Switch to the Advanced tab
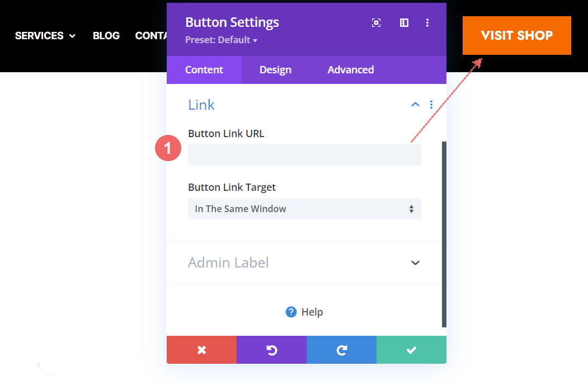The height and width of the screenshot is (385, 588). point(350,69)
